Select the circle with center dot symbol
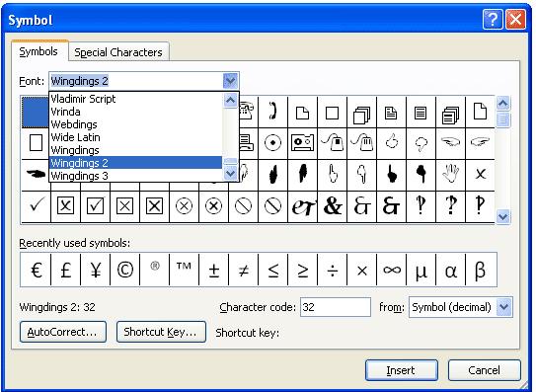 click(x=272, y=143)
